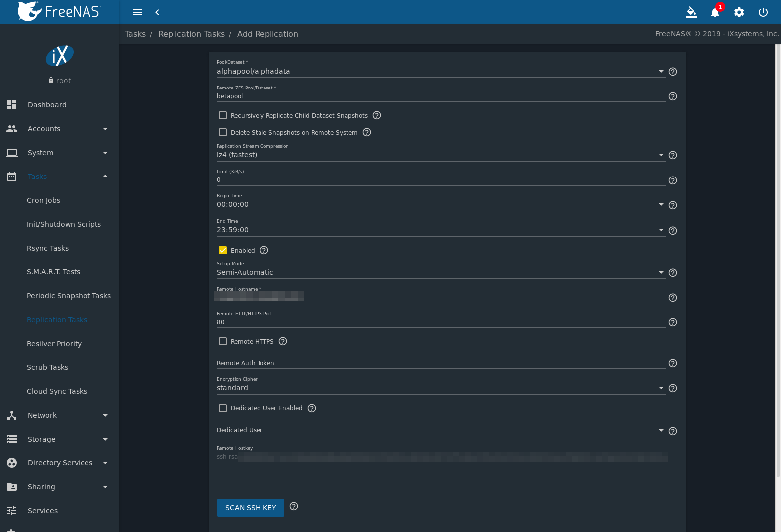Open the theme color picker icon
The height and width of the screenshot is (532, 781).
tap(692, 12)
